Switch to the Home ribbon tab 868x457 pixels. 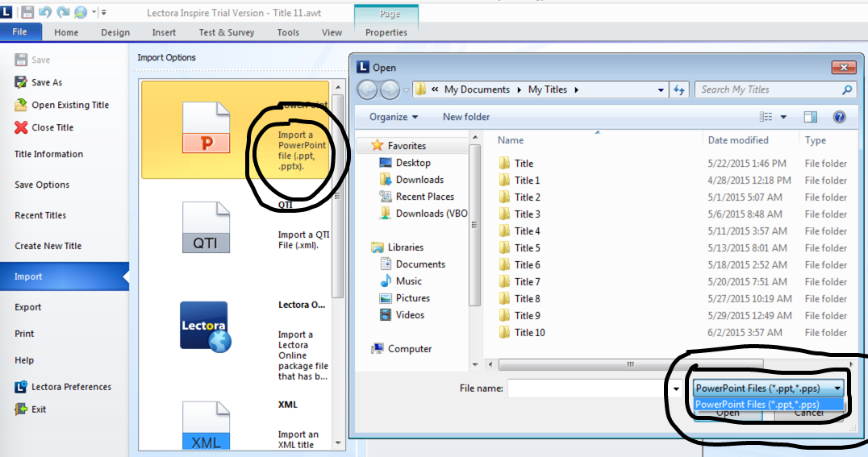click(x=66, y=32)
